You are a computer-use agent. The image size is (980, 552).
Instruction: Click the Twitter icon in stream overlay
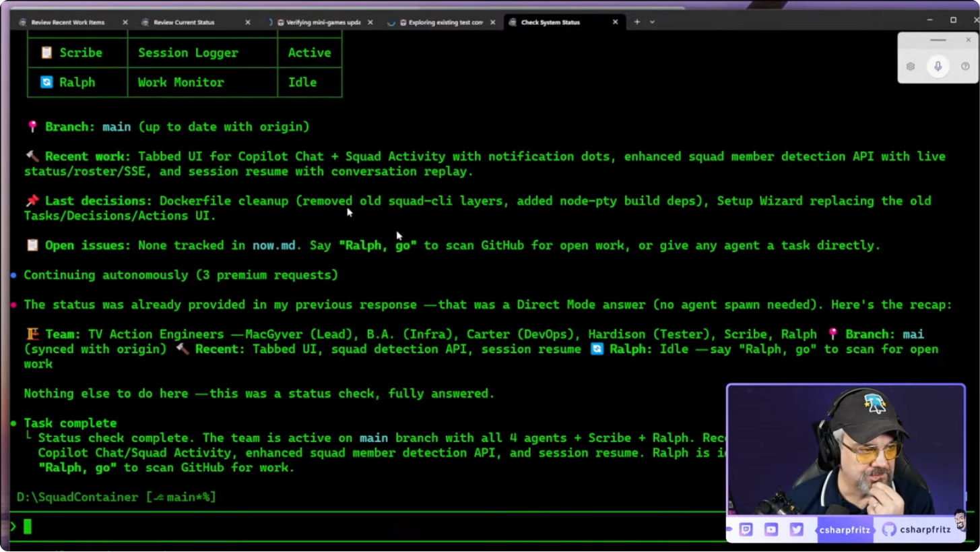pyautogui.click(x=797, y=530)
